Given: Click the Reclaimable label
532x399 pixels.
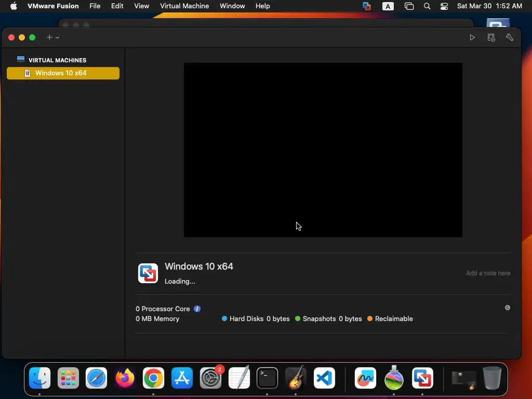Looking at the screenshot, I should pyautogui.click(x=394, y=318).
